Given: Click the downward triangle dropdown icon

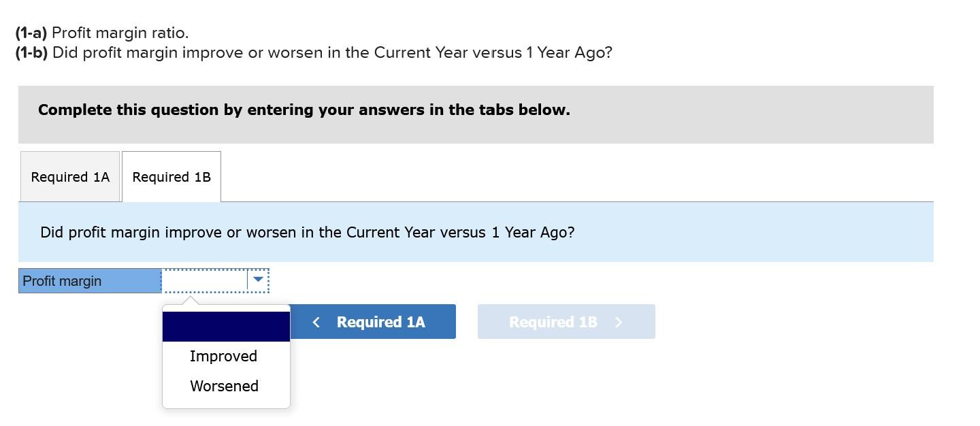Looking at the screenshot, I should point(257,280).
